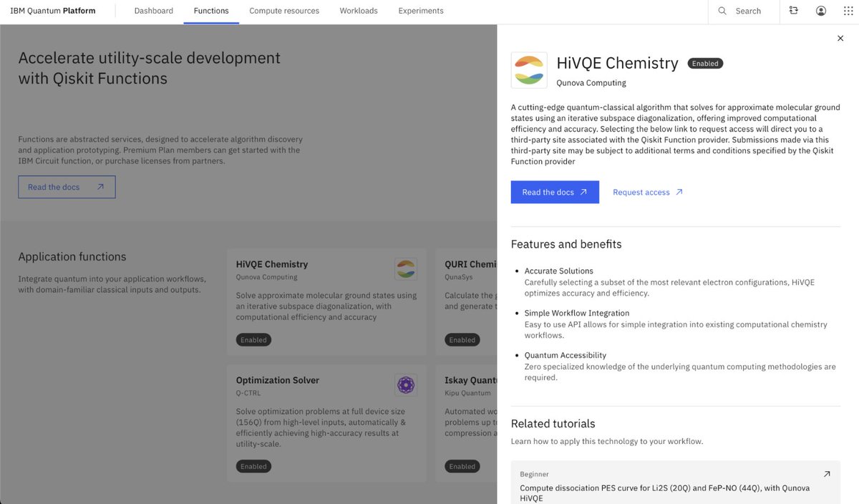Click outlined Read the docs button in hero

(x=67, y=188)
